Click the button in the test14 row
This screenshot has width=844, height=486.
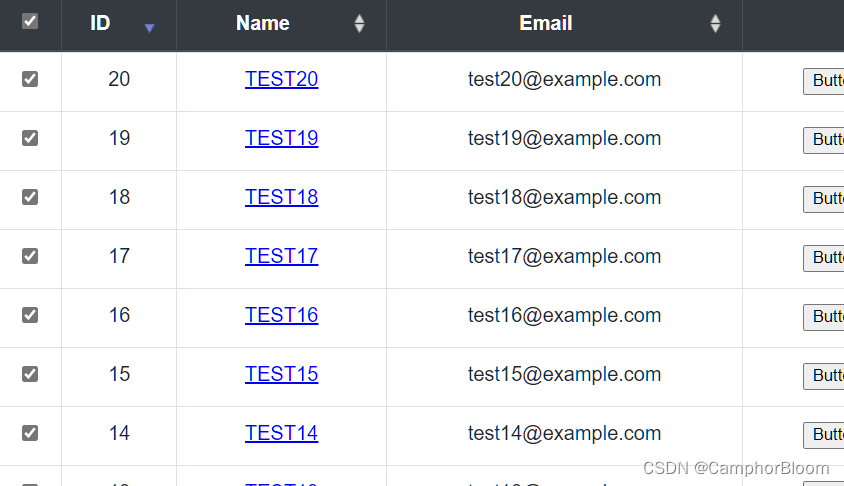(x=824, y=435)
